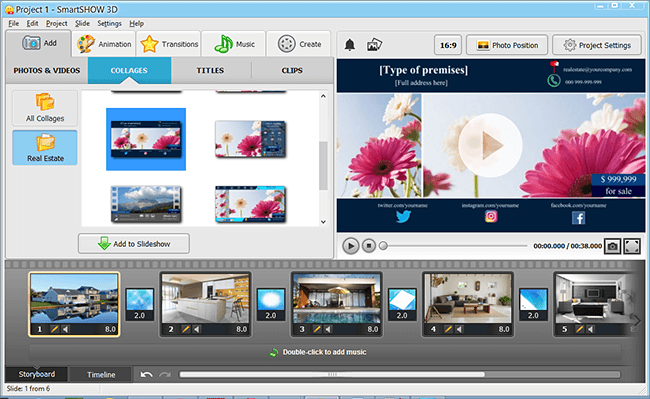
Task: Select the Photos & Videos subtab
Action: pyautogui.click(x=46, y=70)
